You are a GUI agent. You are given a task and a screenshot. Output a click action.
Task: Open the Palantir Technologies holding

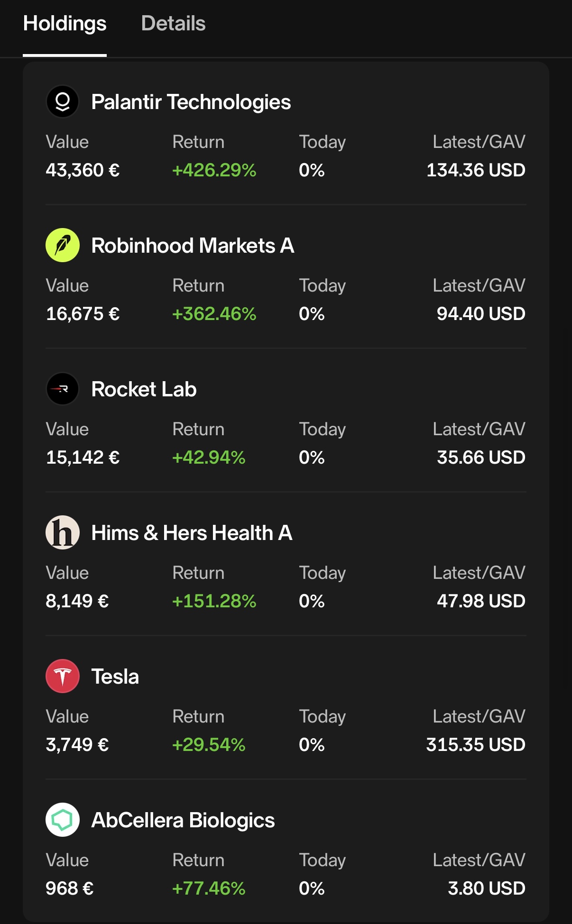click(191, 102)
